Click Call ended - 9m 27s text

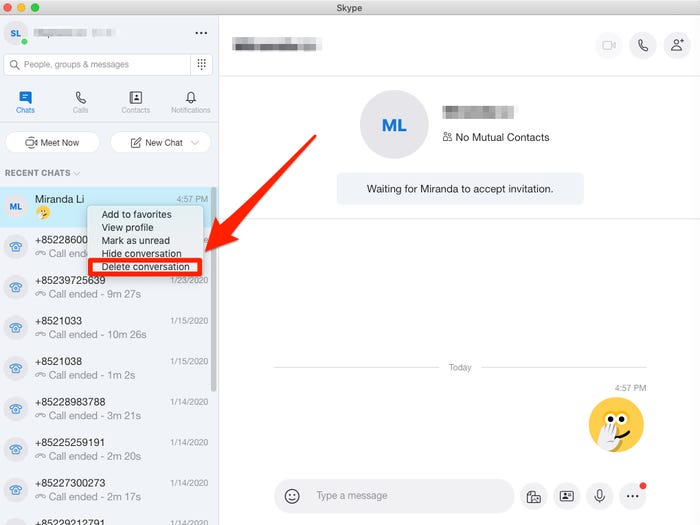point(95,294)
